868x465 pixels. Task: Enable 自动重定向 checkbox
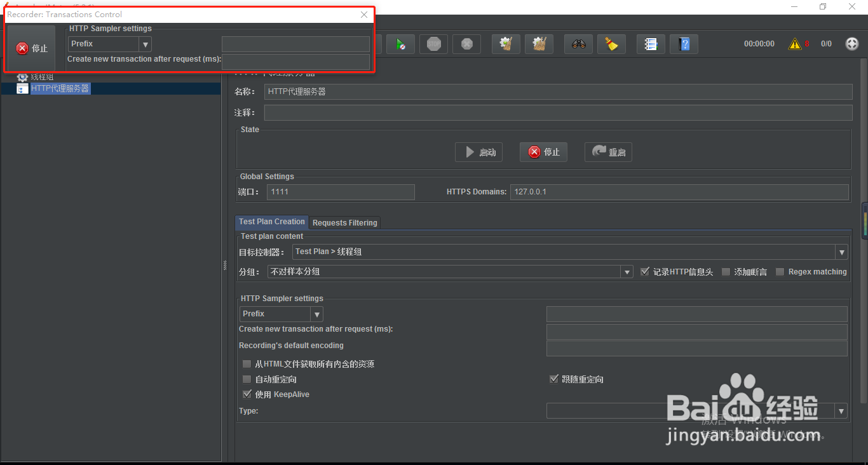247,379
